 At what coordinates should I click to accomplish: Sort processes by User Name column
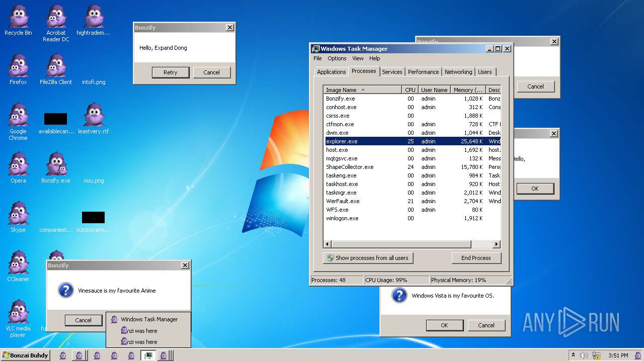pyautogui.click(x=434, y=90)
